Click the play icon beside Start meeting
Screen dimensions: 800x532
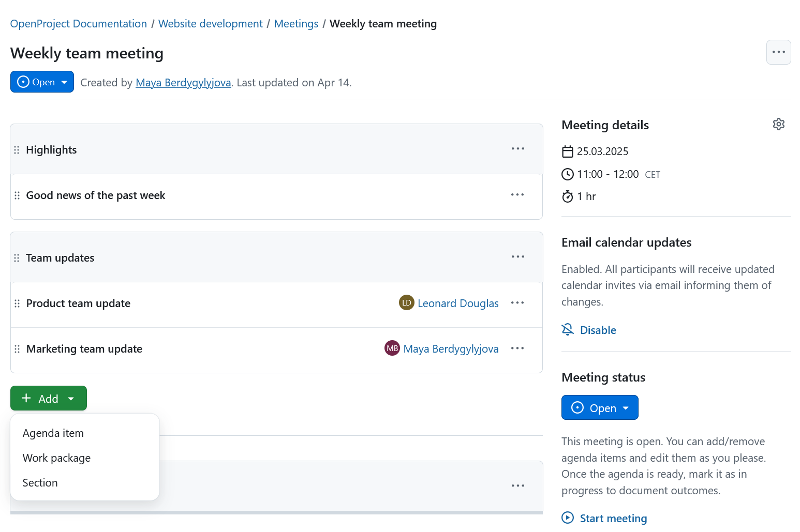(568, 518)
